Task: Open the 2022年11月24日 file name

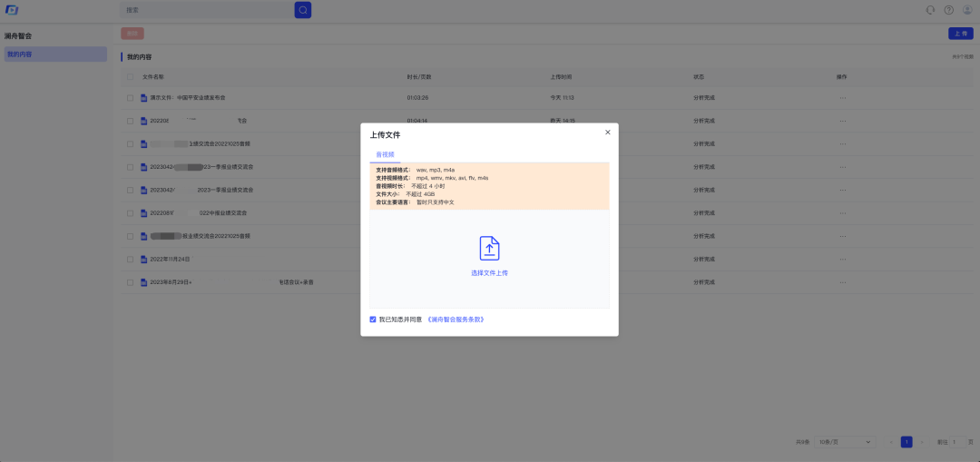Action: pyautogui.click(x=171, y=260)
